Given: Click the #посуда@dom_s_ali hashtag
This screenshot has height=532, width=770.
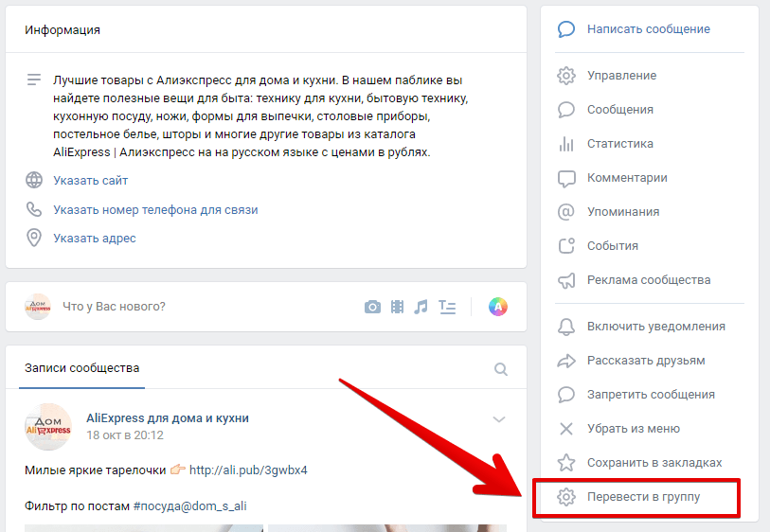Looking at the screenshot, I should pyautogui.click(x=190, y=506).
